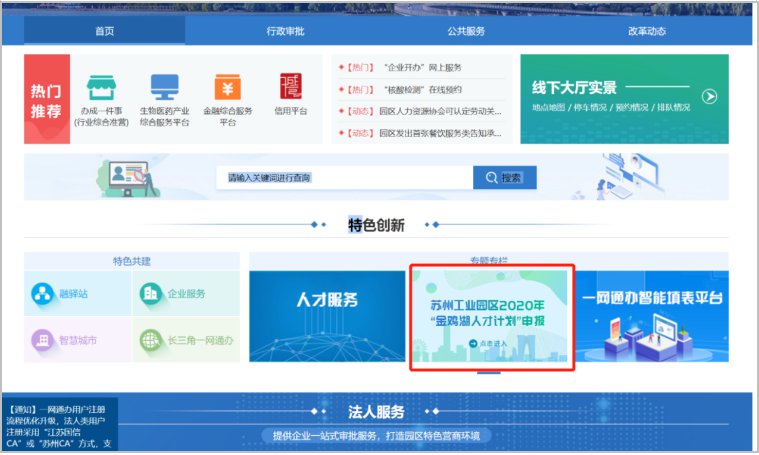The image size is (759, 455).
Task: Open the 金鸡湖人才计划 申报 banner
Action: [489, 316]
